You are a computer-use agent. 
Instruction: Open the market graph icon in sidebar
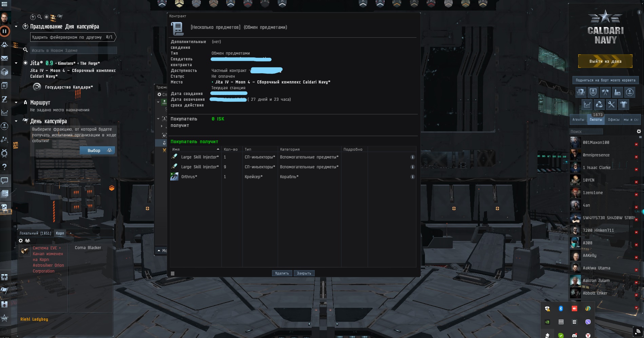click(5, 113)
